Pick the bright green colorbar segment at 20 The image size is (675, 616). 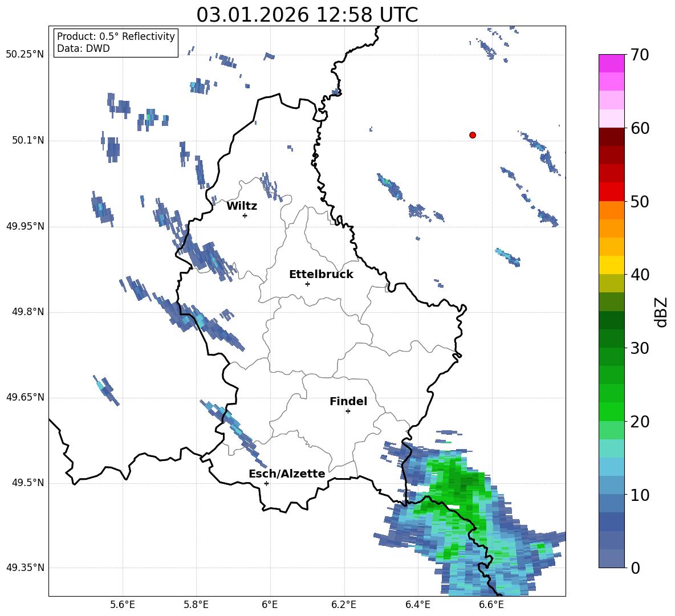(x=611, y=412)
